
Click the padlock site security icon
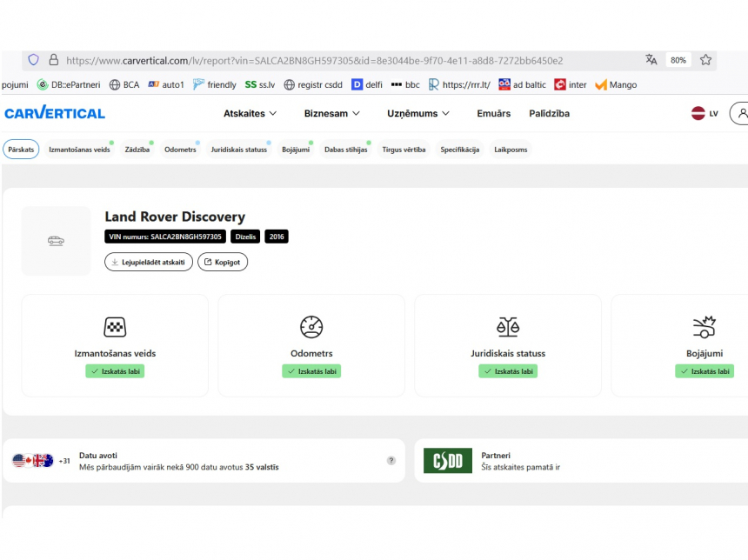[53, 60]
